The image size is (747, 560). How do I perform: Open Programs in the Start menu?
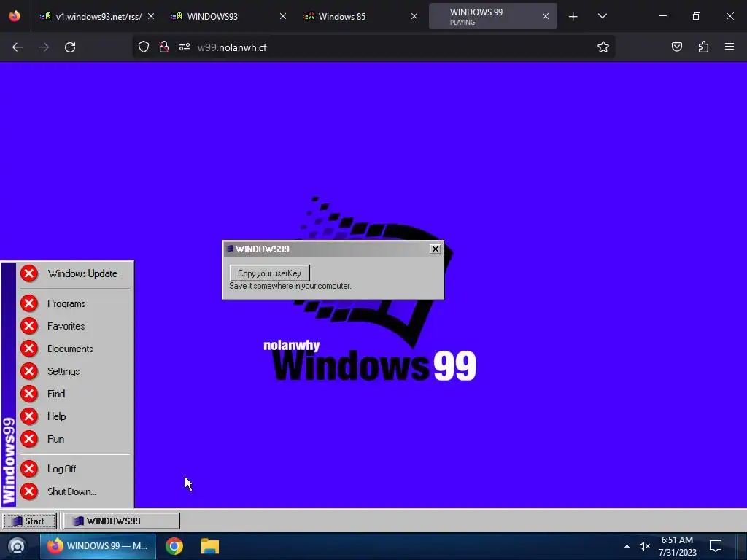(75, 304)
